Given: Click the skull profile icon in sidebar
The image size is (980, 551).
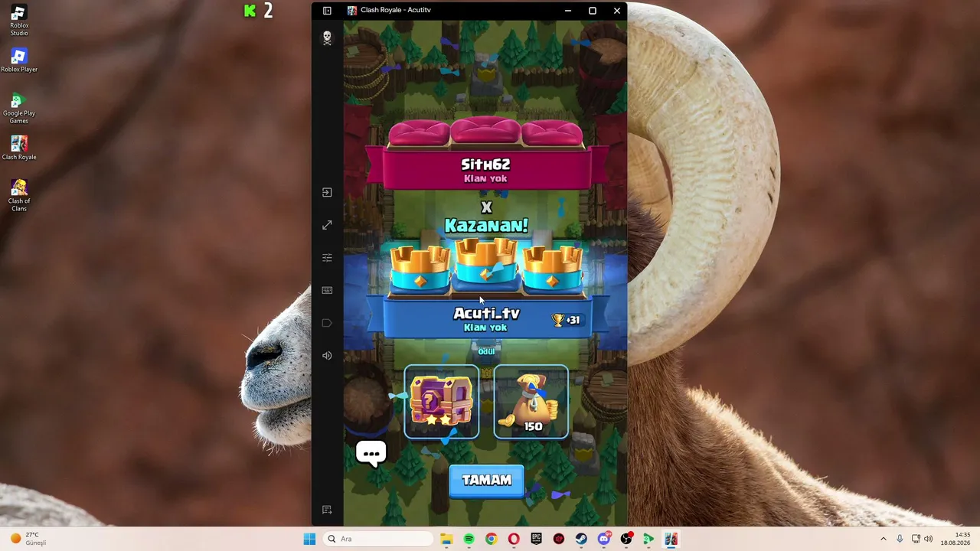Looking at the screenshot, I should pos(327,37).
